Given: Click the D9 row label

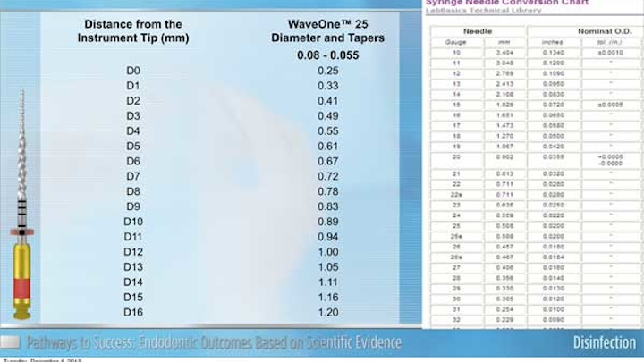Looking at the screenshot, I should coord(133,206).
